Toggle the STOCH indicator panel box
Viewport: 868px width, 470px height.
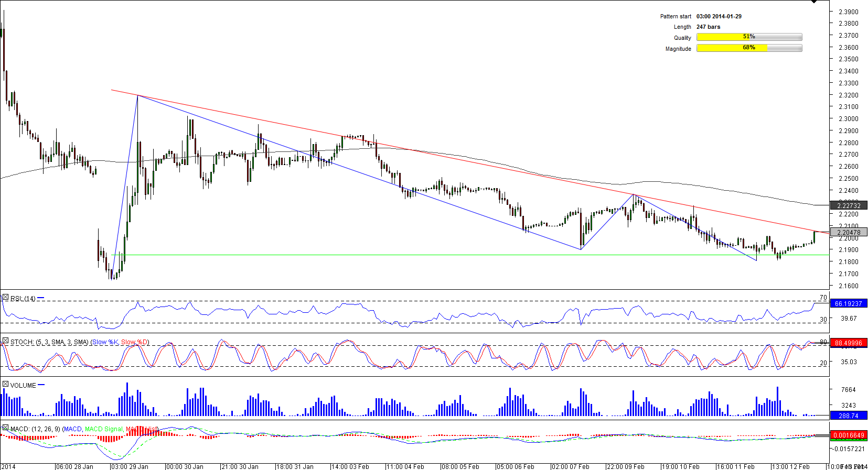pyautogui.click(x=5, y=341)
